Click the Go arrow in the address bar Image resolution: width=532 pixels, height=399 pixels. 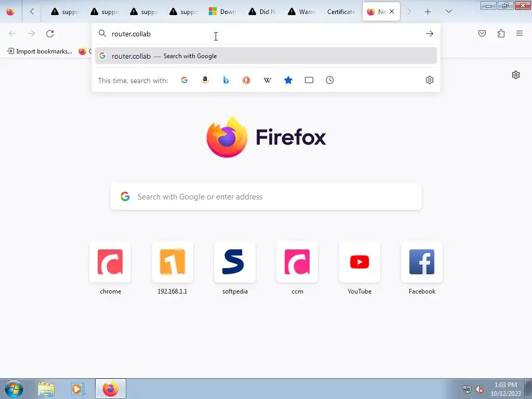click(430, 34)
